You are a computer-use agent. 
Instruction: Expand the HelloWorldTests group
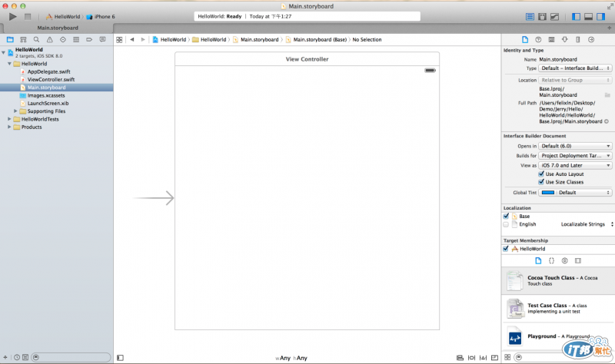pyautogui.click(x=9, y=119)
